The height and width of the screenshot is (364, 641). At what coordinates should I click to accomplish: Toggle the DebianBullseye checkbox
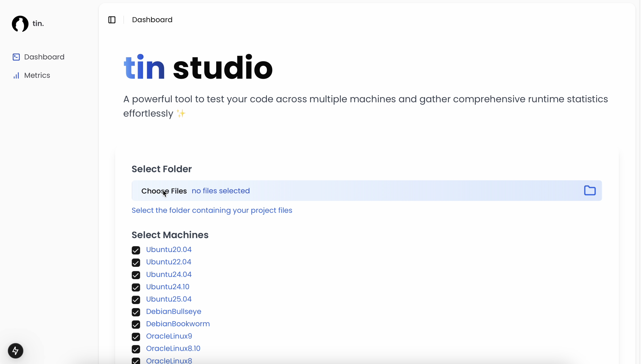(x=136, y=312)
